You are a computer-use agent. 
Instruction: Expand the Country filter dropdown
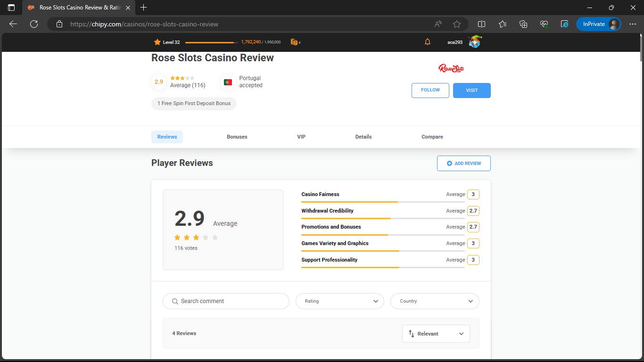(435, 301)
